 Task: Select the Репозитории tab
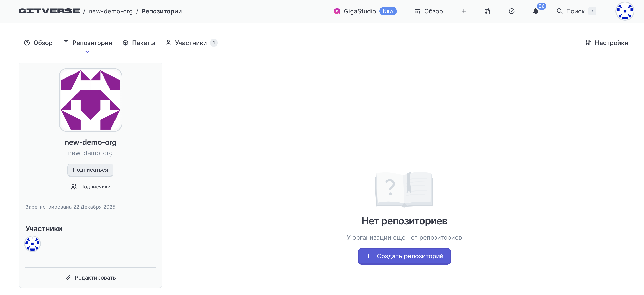point(87,43)
